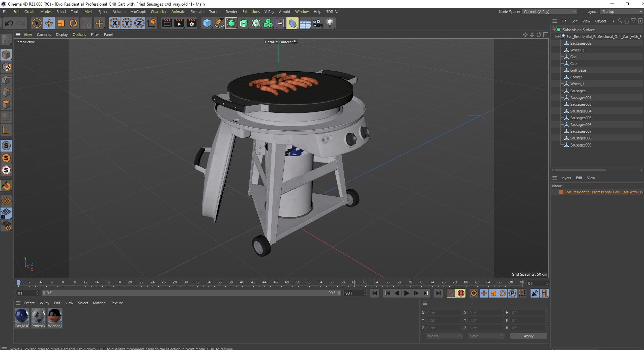Go to end of animation
644x350 pixels.
(x=438, y=293)
